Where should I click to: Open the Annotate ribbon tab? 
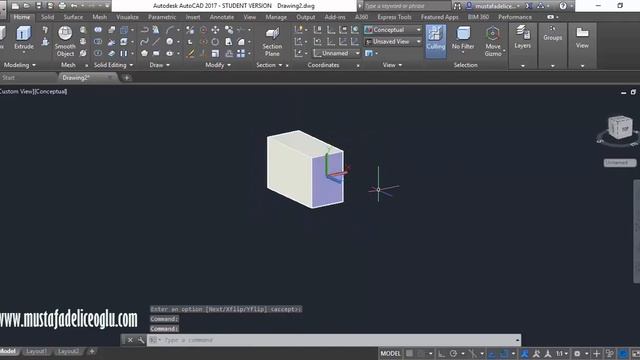(222, 17)
